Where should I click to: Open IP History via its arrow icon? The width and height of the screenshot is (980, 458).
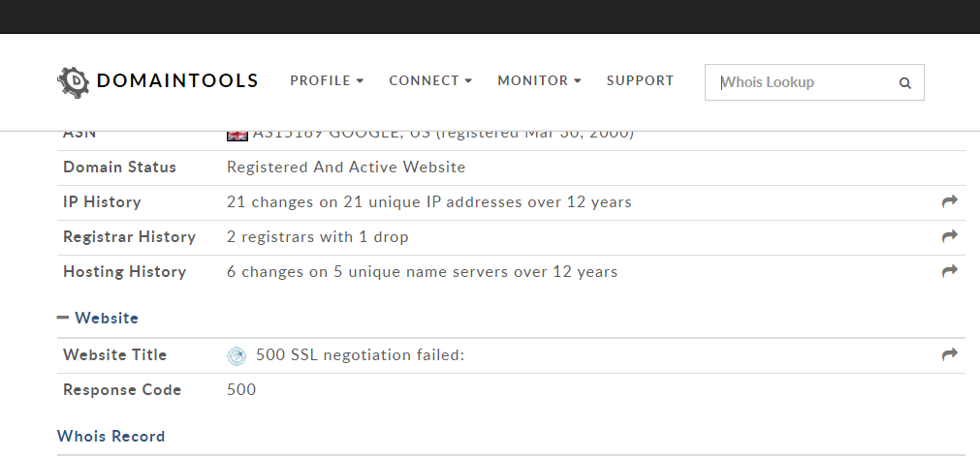click(949, 201)
